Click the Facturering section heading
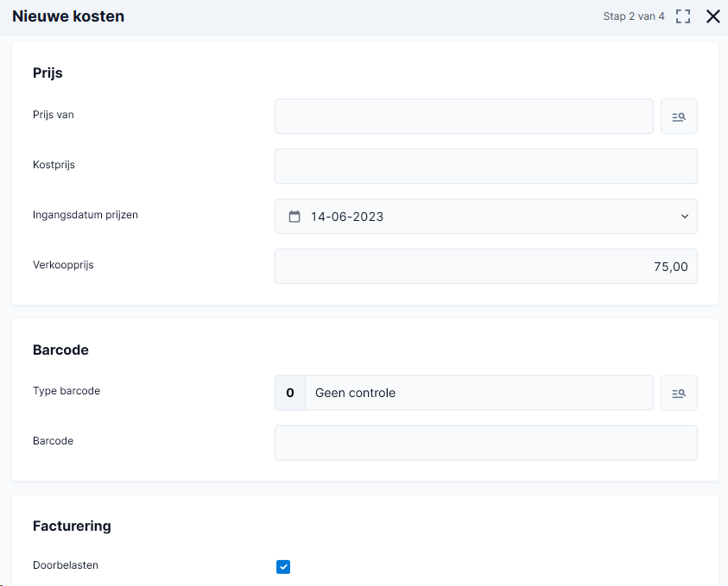The width and height of the screenshot is (728, 586). point(72,526)
